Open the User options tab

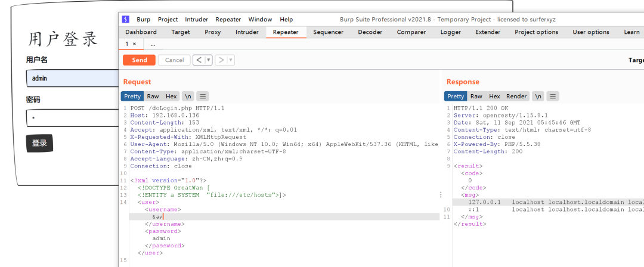click(x=590, y=32)
